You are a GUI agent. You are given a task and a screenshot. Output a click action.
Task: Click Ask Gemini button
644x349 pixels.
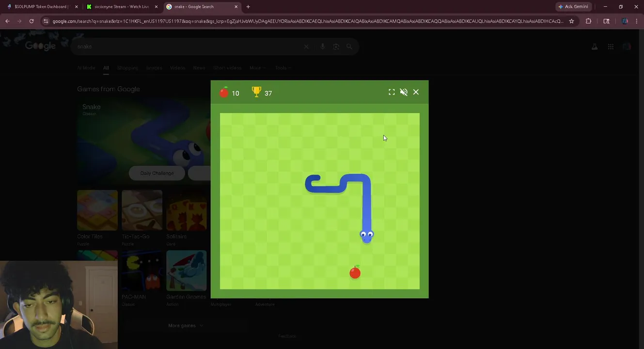tap(573, 7)
